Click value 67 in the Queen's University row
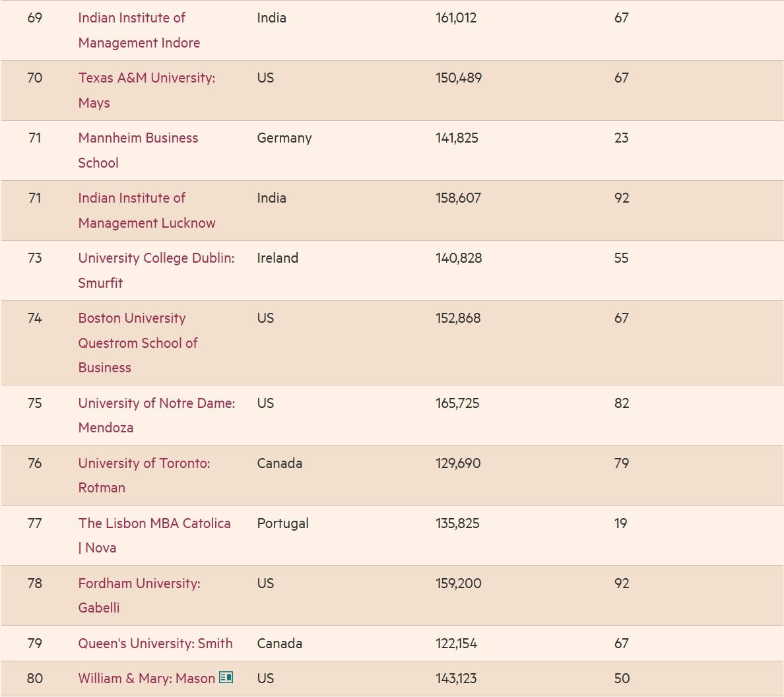Image resolution: width=784 pixels, height=697 pixels. pos(622,643)
